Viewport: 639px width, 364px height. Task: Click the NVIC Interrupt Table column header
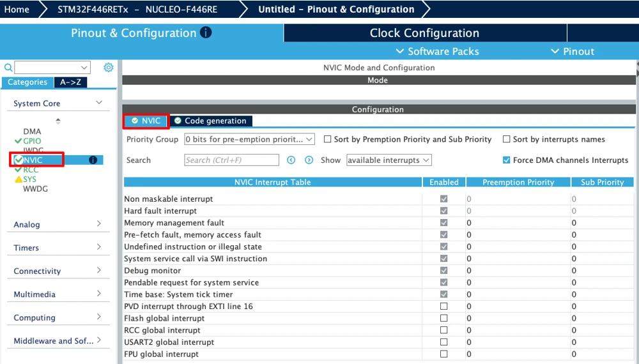point(273,182)
